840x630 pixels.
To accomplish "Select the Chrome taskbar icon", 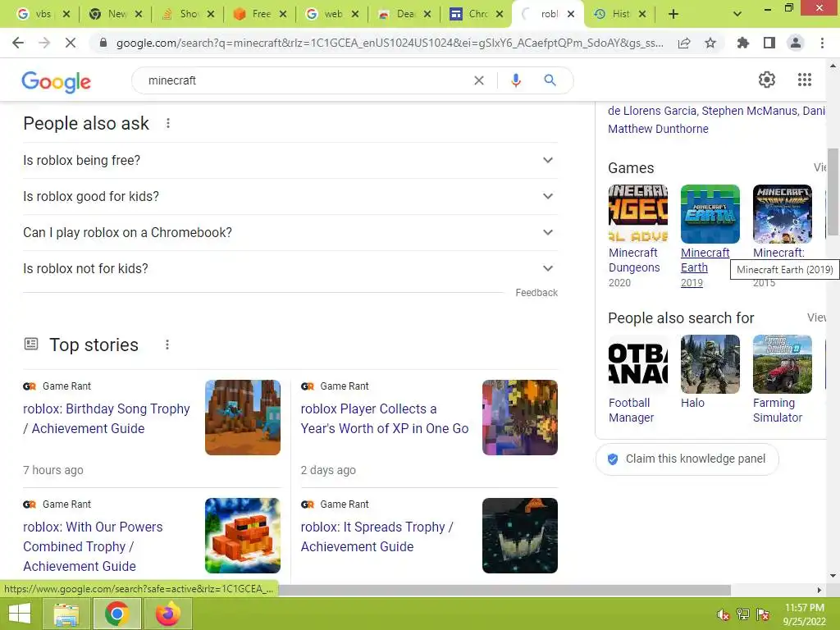I will (116, 614).
